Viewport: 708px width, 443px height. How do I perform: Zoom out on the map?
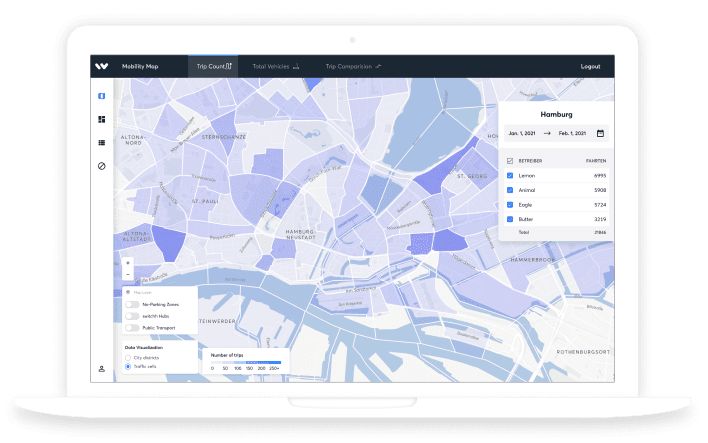(128, 274)
